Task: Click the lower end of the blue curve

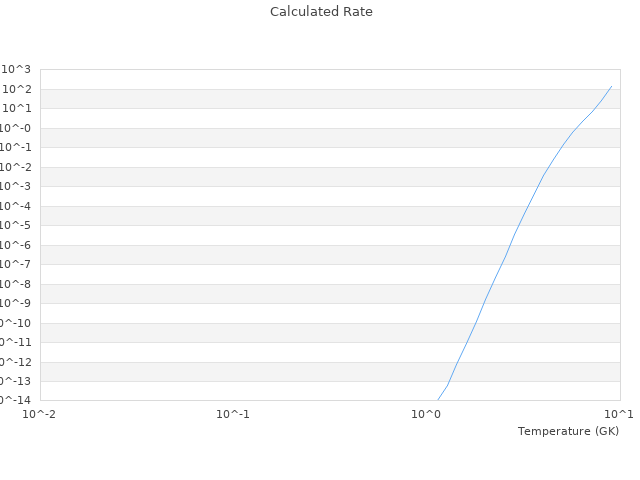Action: coord(438,399)
